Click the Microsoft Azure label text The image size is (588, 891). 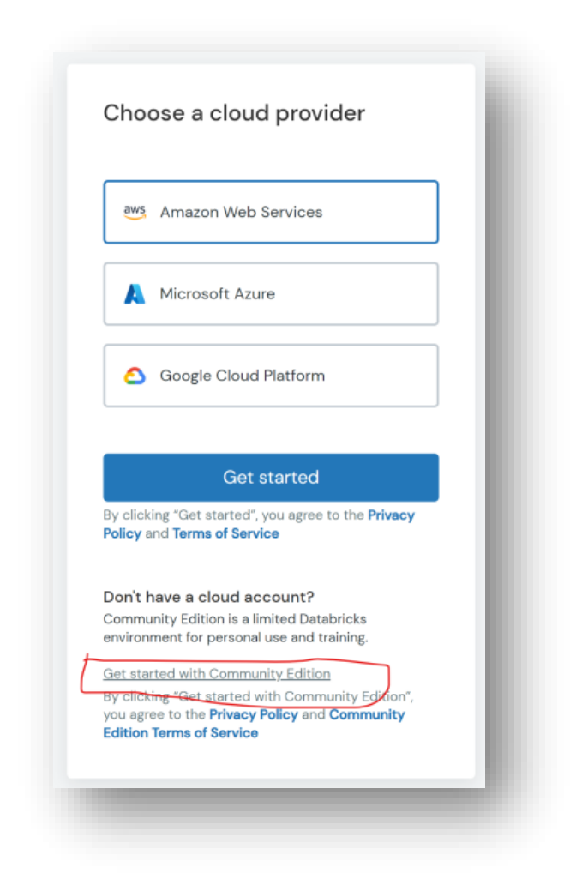[x=218, y=294]
